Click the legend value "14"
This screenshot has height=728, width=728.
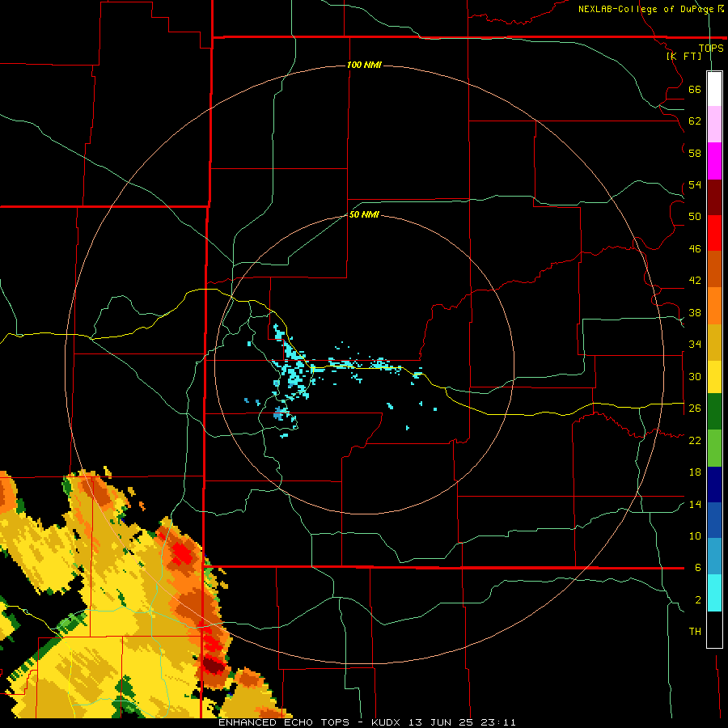tap(695, 504)
